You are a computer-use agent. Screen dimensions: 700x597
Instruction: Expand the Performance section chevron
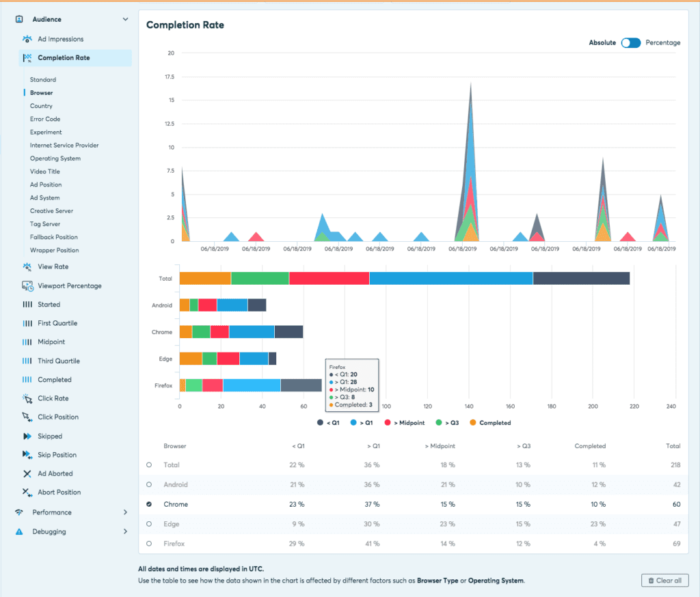[126, 512]
